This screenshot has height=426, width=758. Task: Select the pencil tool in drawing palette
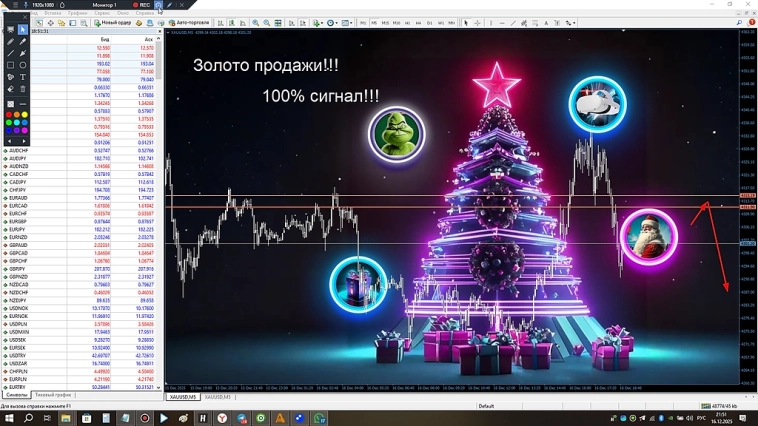[x=11, y=42]
